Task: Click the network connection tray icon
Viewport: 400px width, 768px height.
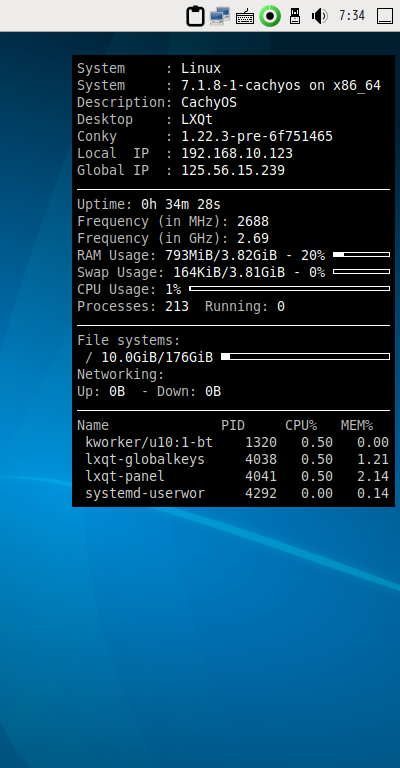Action: 220,16
